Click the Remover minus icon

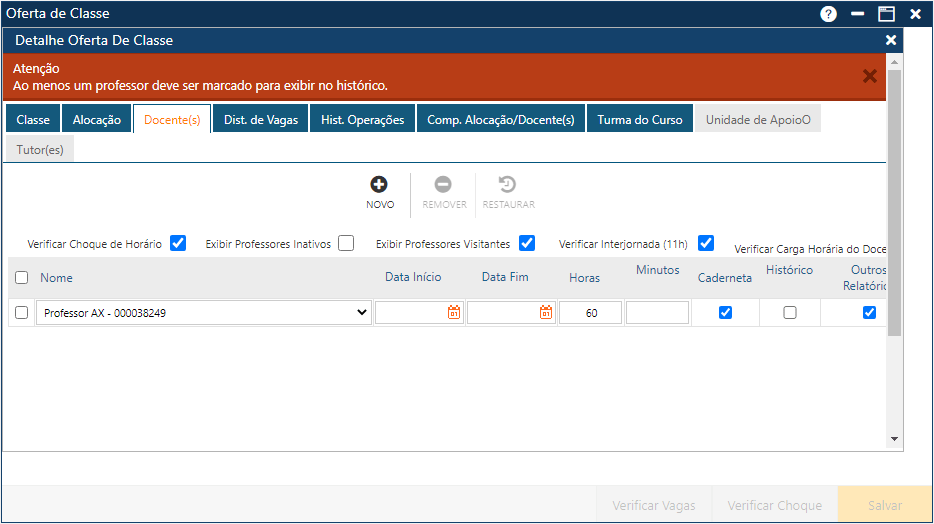pos(443,185)
